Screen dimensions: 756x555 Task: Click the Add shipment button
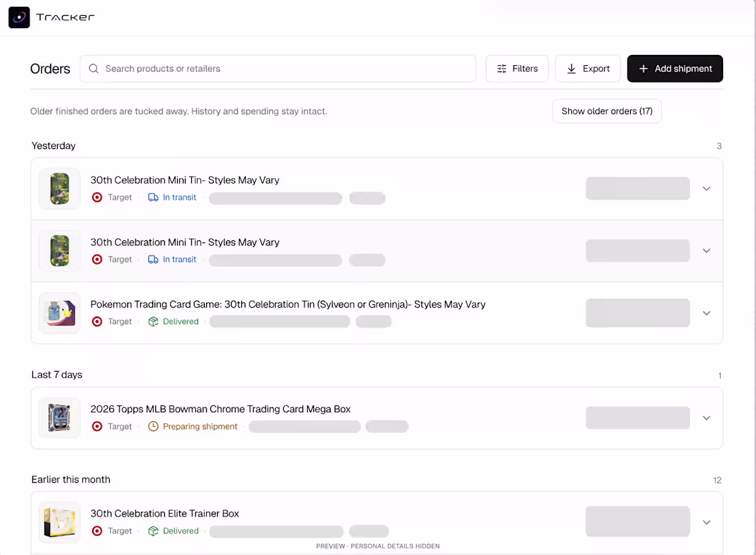pos(675,69)
